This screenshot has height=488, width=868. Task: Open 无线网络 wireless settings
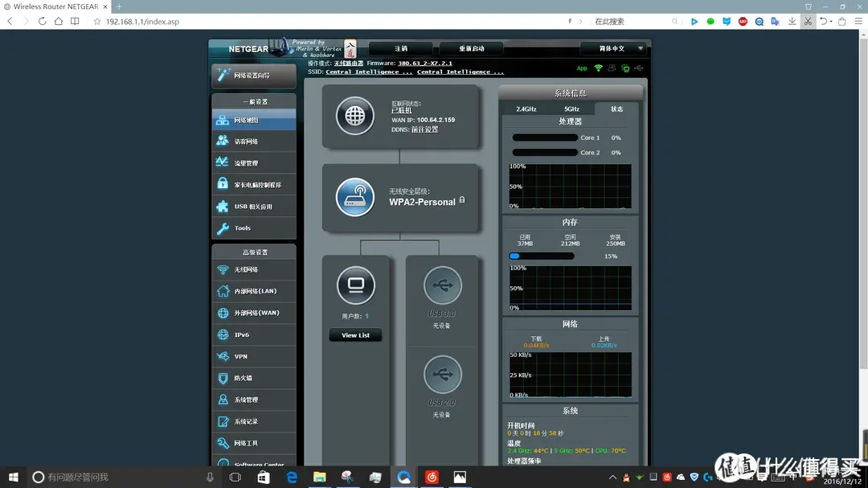253,270
